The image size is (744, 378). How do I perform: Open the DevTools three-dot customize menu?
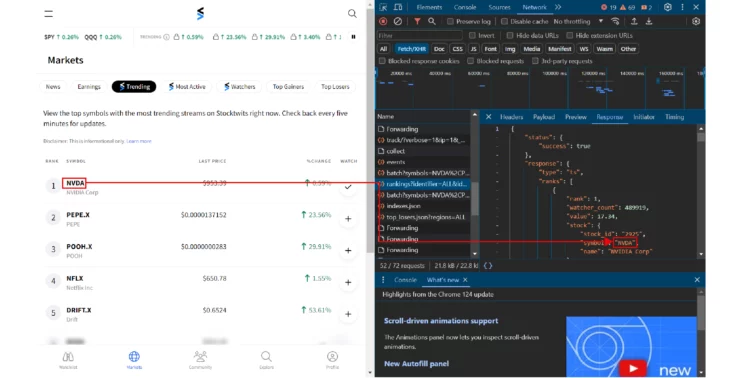[682, 7]
